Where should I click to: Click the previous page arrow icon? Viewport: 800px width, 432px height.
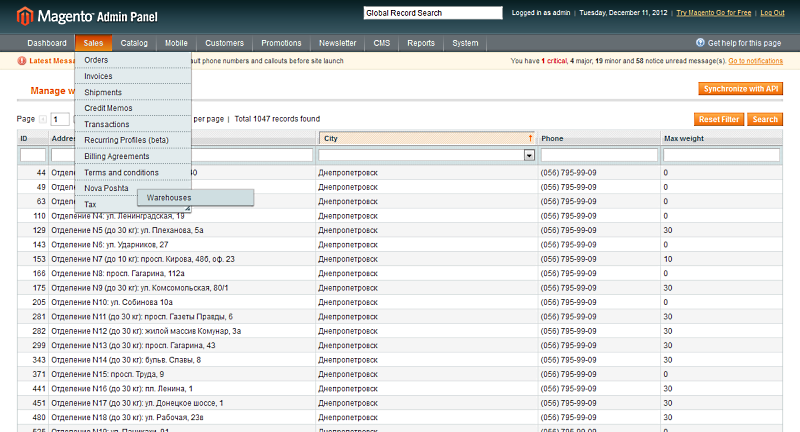point(43,119)
